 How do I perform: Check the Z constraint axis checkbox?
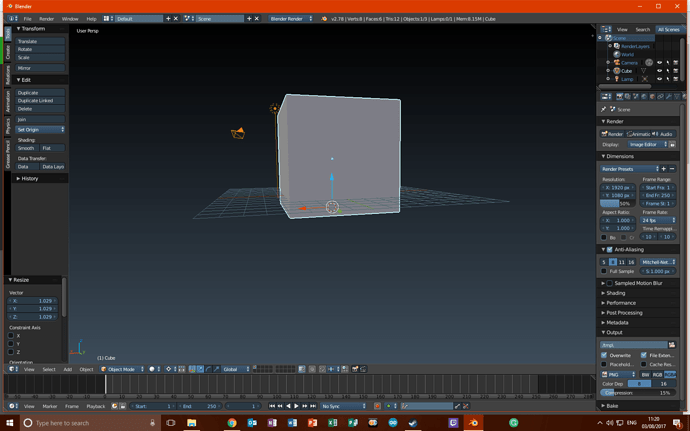(11, 352)
